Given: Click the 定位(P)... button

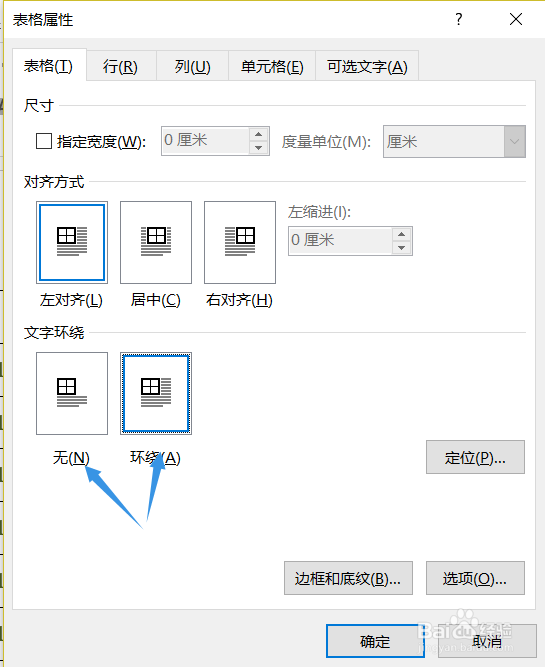Looking at the screenshot, I should (475, 457).
